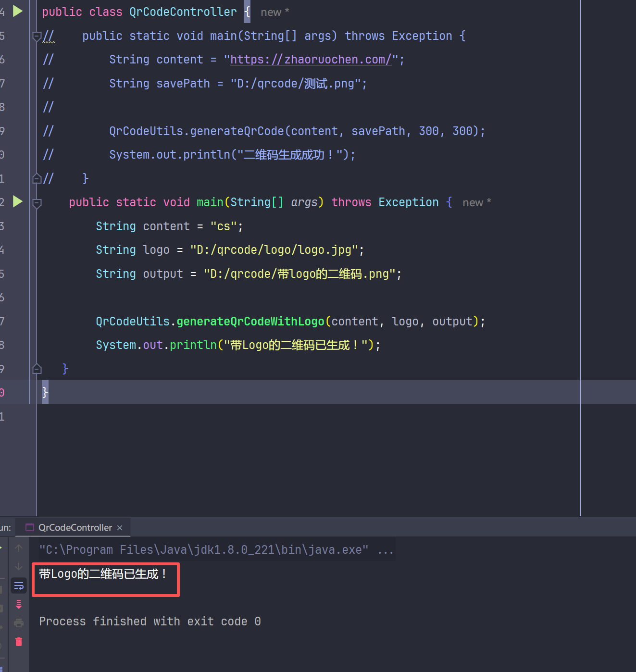Click the java.exe command line in console
The height and width of the screenshot is (672, 636).
click(204, 550)
